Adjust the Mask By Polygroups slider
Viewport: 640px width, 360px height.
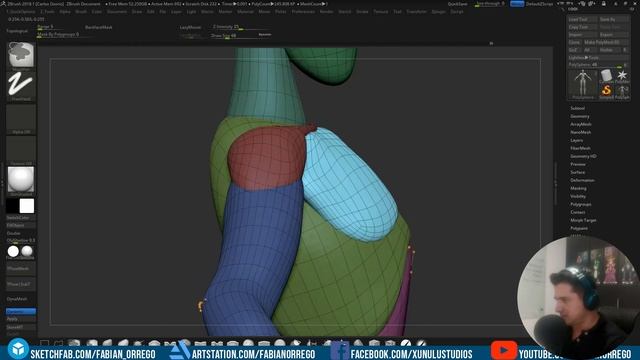tap(65, 35)
